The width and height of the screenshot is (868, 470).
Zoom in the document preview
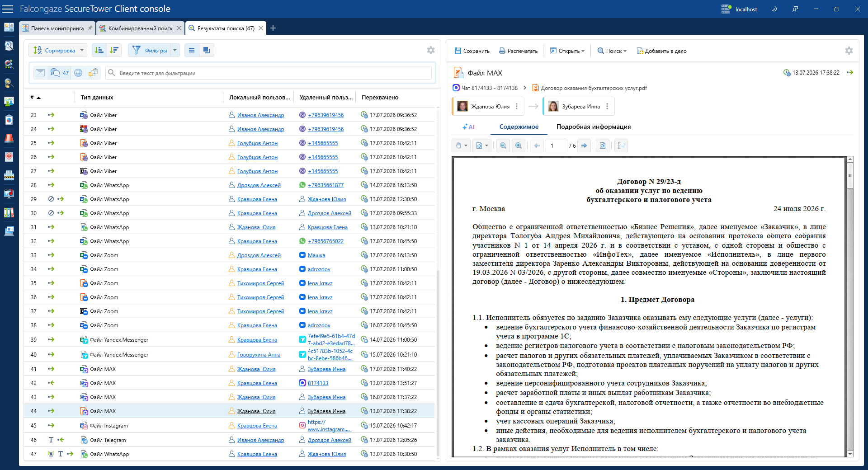[518, 146]
